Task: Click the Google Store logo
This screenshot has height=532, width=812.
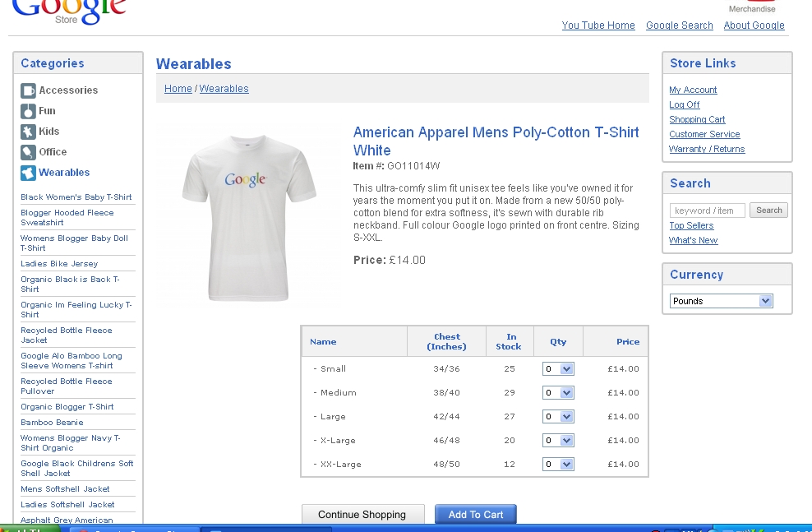Action: click(x=68, y=12)
